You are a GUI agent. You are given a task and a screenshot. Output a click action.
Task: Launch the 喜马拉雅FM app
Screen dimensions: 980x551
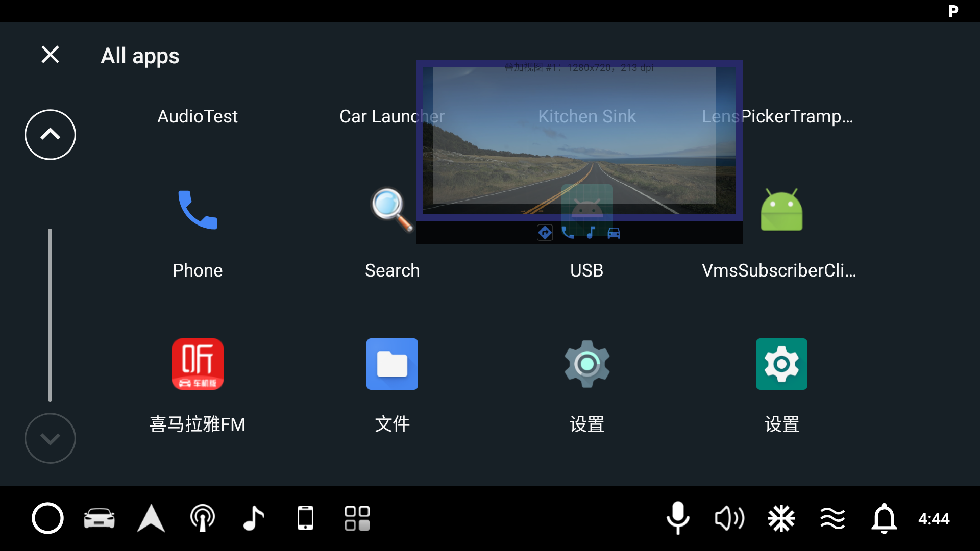point(198,364)
